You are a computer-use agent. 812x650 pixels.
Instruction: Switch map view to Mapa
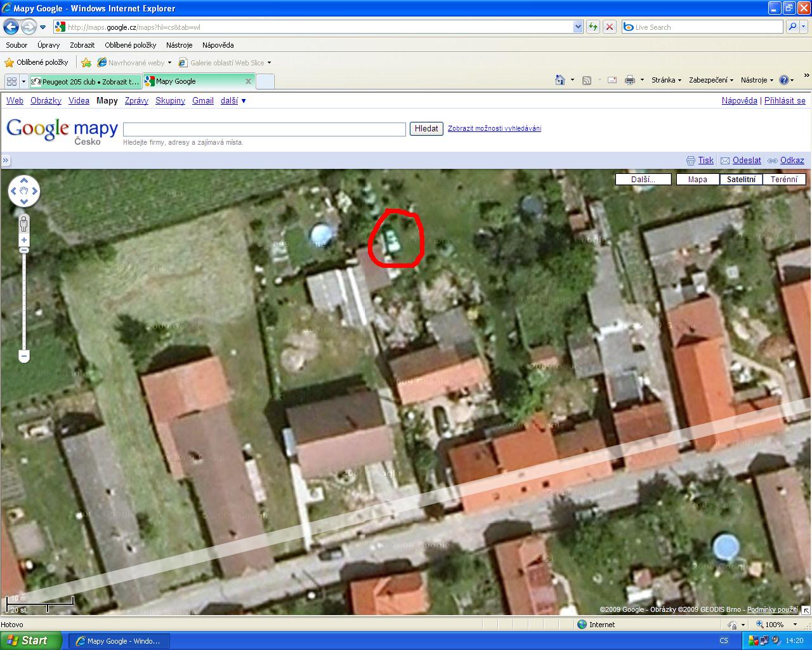[697, 180]
